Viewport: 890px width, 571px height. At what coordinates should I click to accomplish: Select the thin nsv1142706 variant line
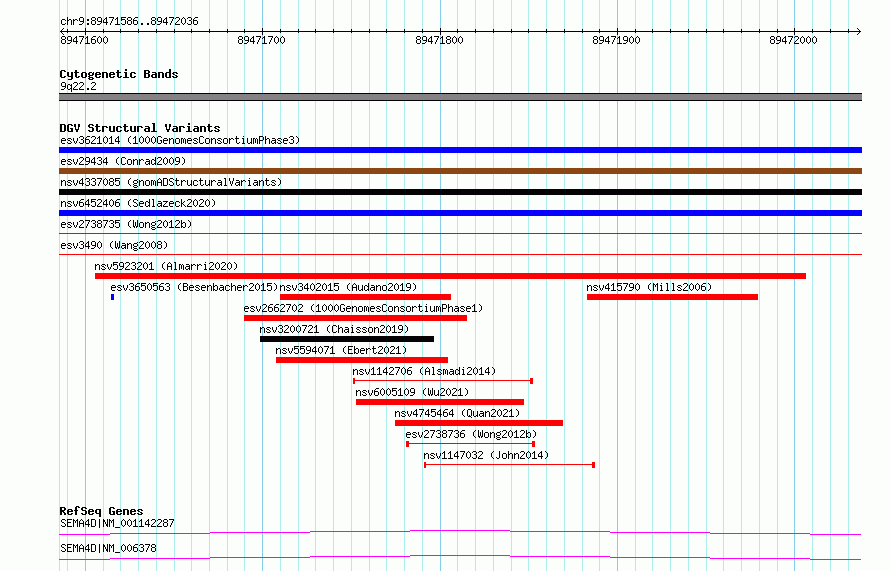[443, 381]
